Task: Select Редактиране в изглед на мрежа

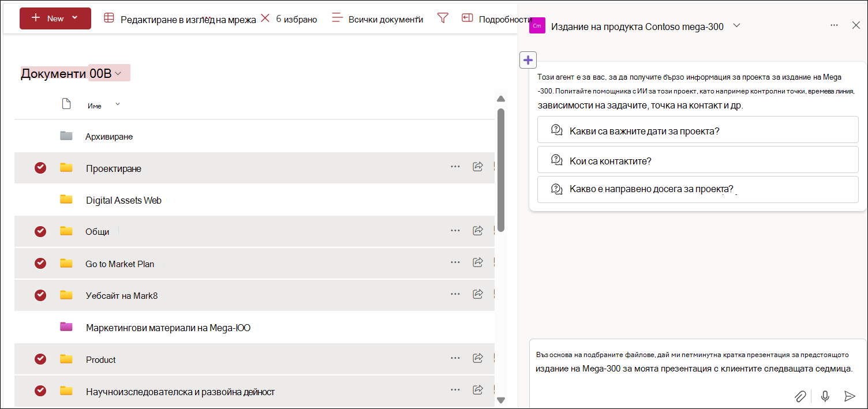Action: (188, 20)
